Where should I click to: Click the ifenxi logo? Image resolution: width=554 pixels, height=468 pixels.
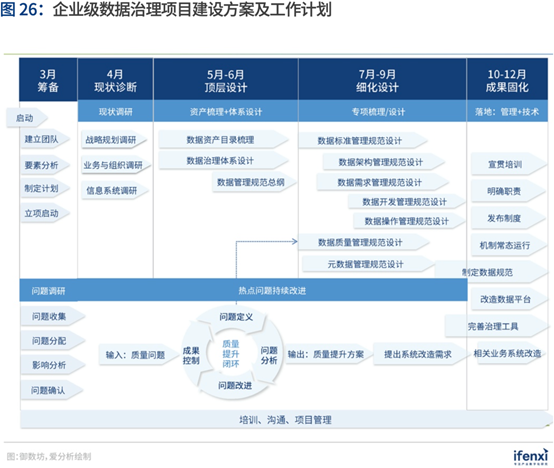click(x=531, y=456)
